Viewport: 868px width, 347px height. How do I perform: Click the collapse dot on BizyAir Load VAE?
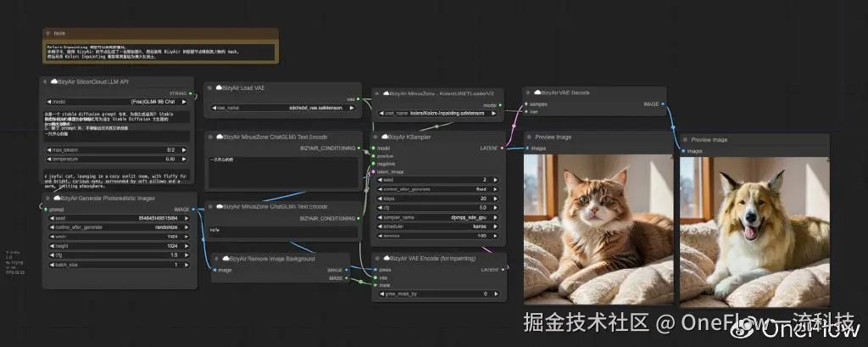pos(211,87)
